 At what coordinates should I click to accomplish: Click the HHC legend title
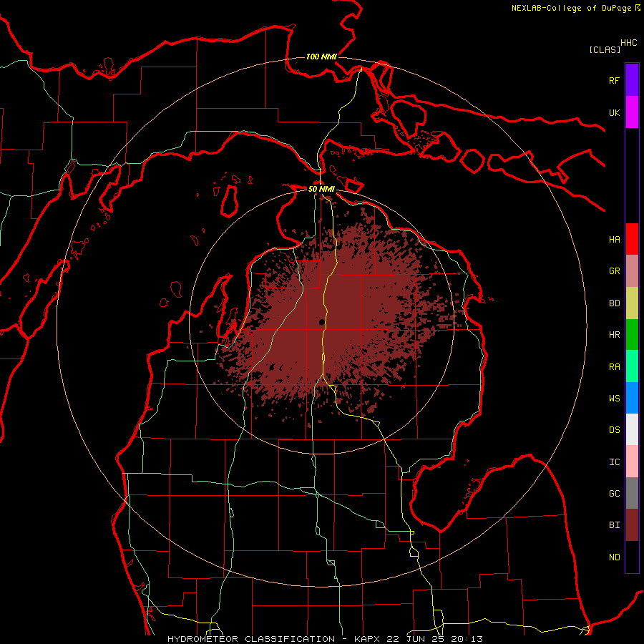[x=629, y=43]
